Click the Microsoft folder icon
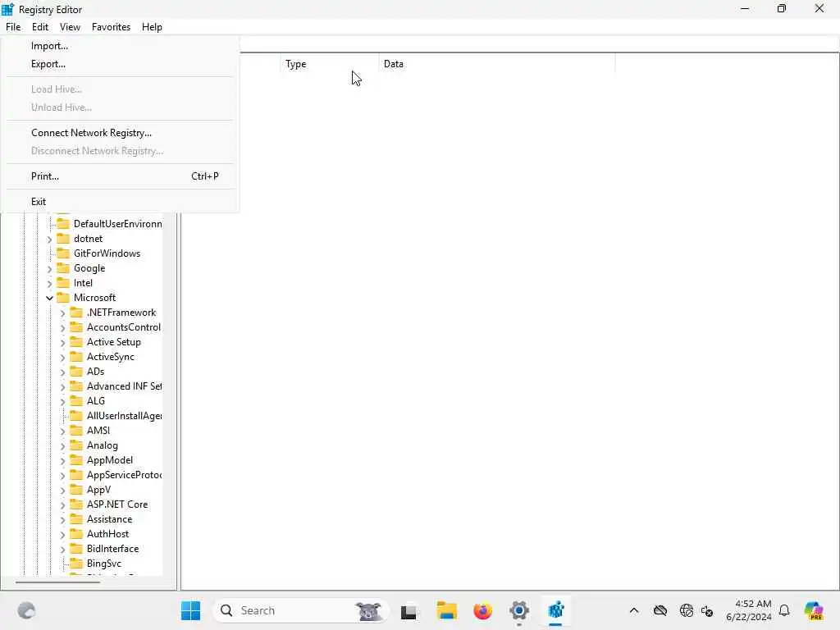This screenshot has height=630, width=840. coord(63,297)
